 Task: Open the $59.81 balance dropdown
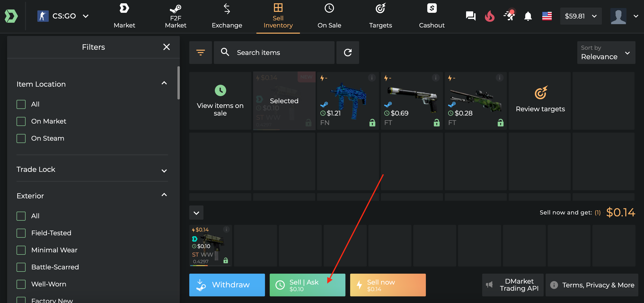581,16
